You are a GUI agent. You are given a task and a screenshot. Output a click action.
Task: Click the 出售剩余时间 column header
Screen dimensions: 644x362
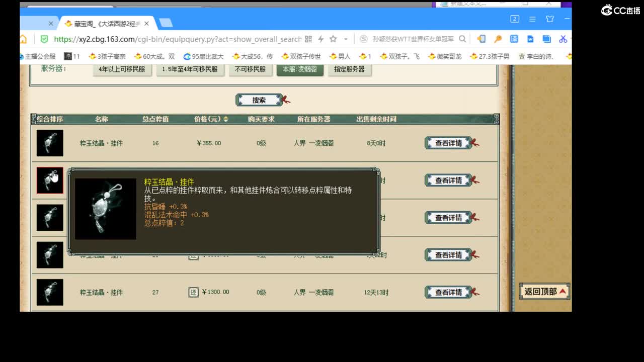376,119
